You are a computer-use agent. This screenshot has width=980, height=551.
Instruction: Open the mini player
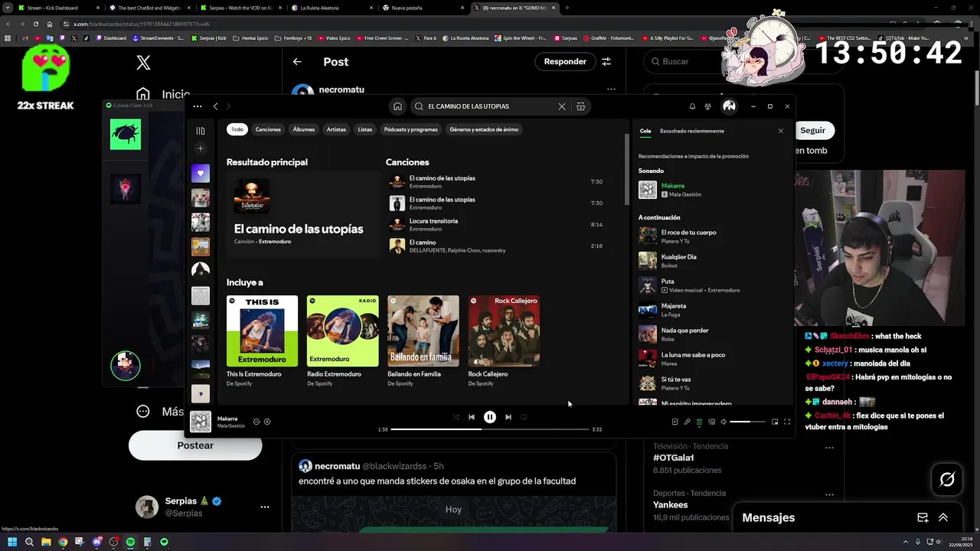(x=775, y=422)
